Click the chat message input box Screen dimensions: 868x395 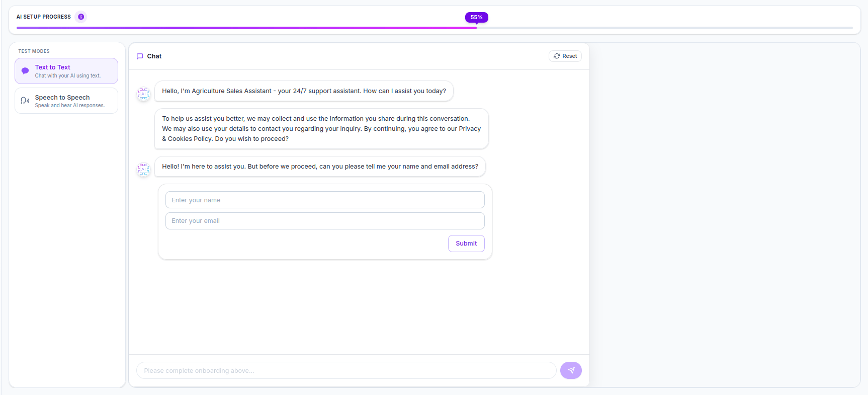(x=346, y=370)
